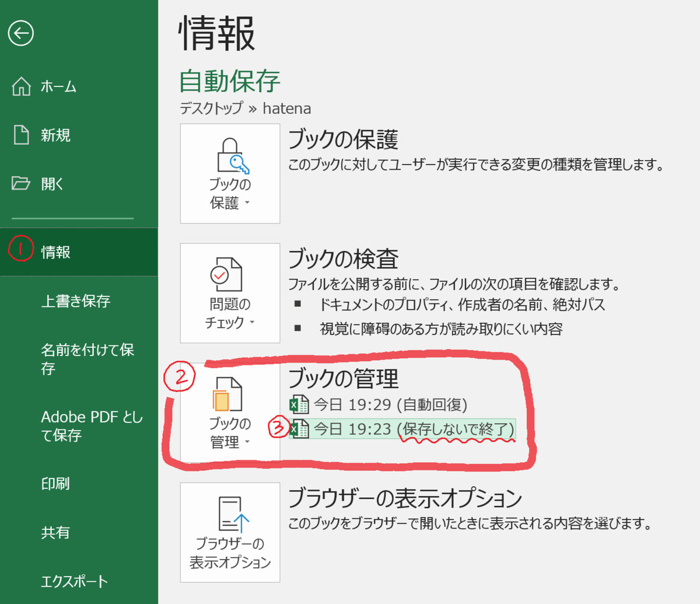Click the Home house icon

click(22, 86)
